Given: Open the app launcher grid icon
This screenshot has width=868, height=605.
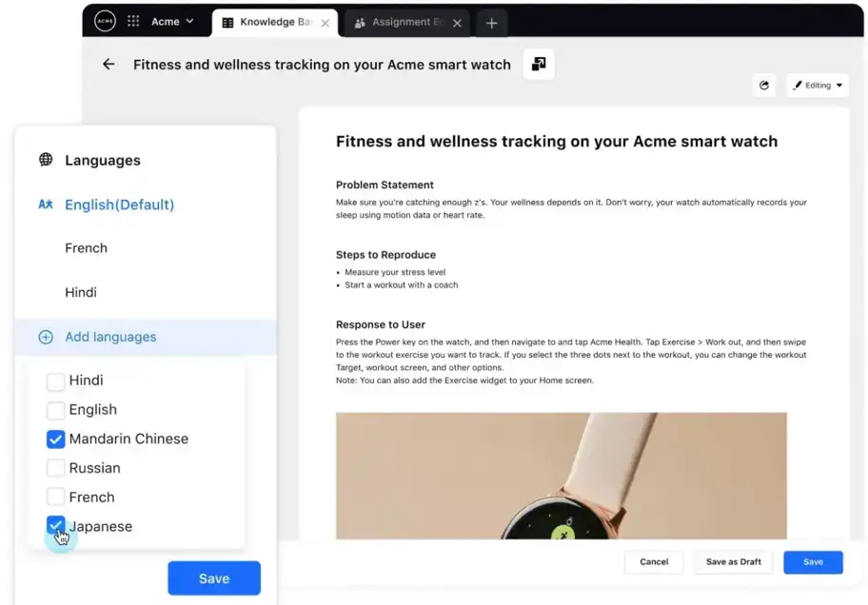Looking at the screenshot, I should click(133, 21).
